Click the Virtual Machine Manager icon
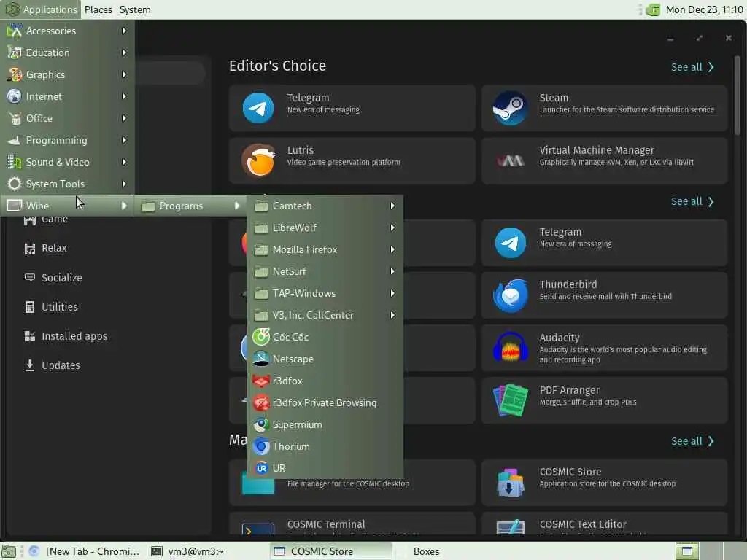The image size is (747, 560). (510, 161)
